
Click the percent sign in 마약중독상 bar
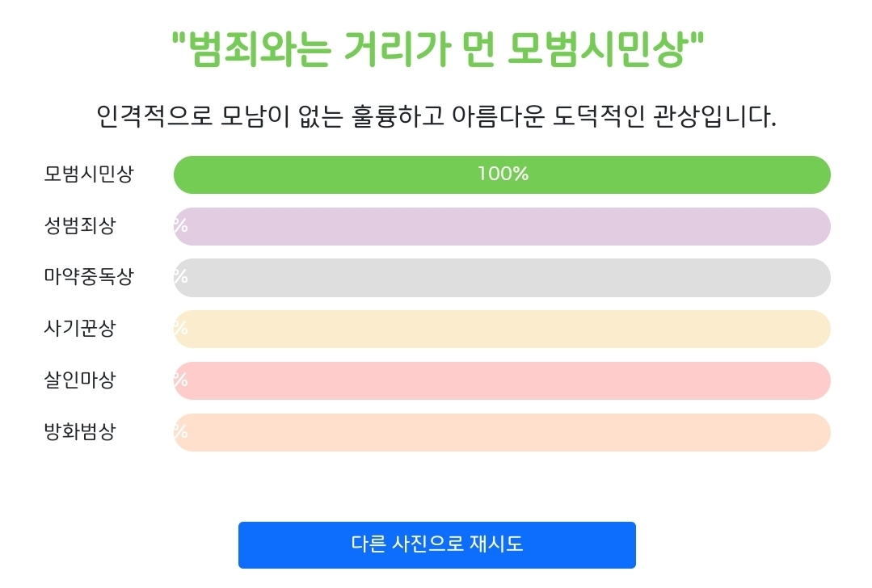pyautogui.click(x=181, y=277)
